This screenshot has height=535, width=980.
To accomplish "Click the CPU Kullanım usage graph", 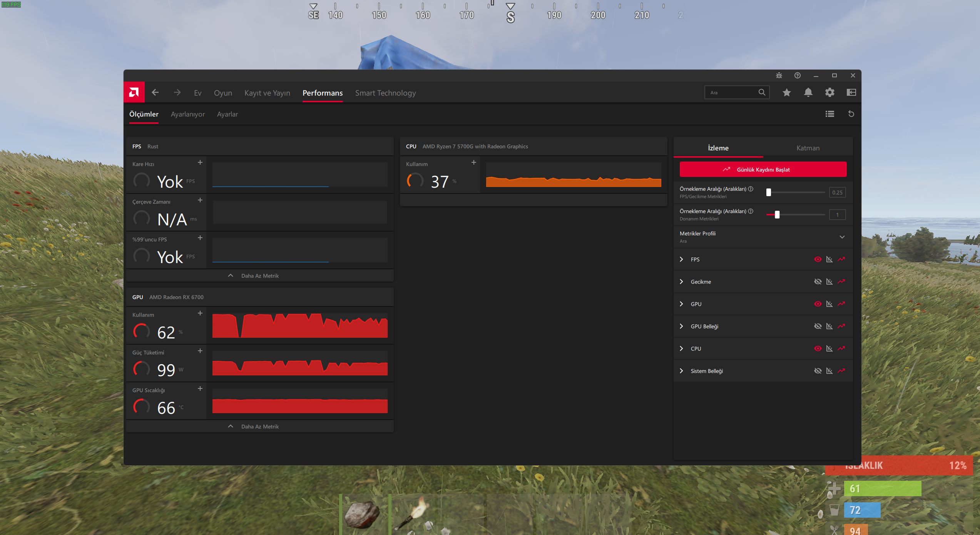I will (x=574, y=175).
